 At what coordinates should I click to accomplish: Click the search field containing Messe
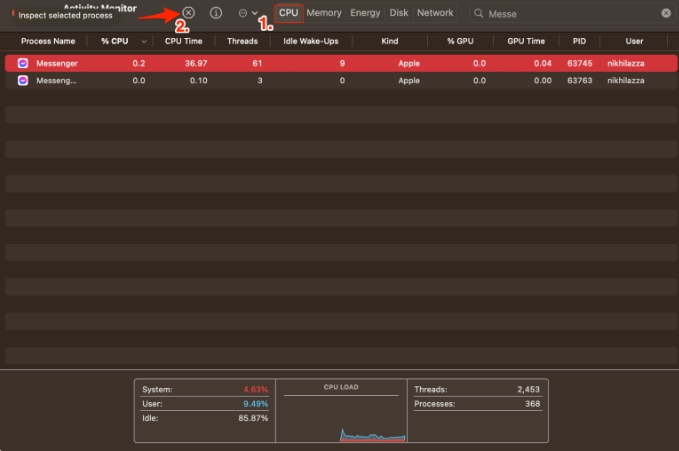571,14
